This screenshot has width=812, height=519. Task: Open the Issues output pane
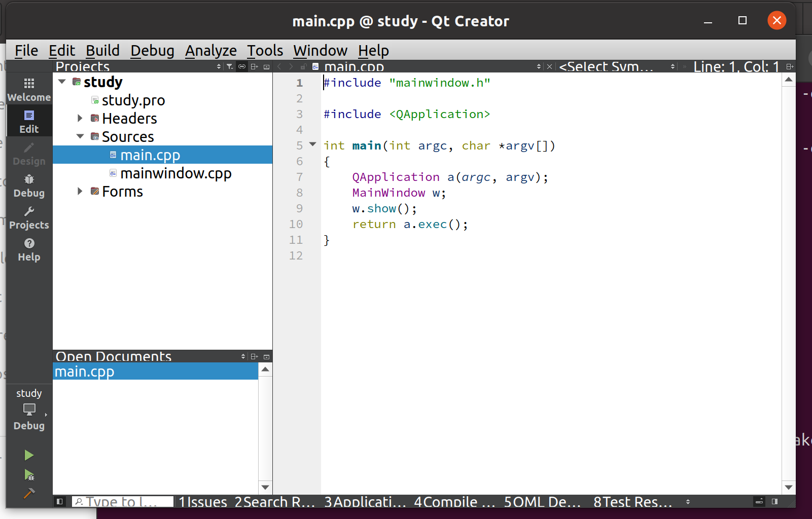pos(203,501)
